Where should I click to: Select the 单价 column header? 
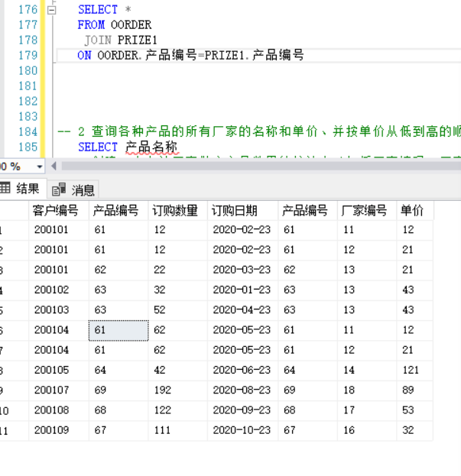pyautogui.click(x=415, y=210)
